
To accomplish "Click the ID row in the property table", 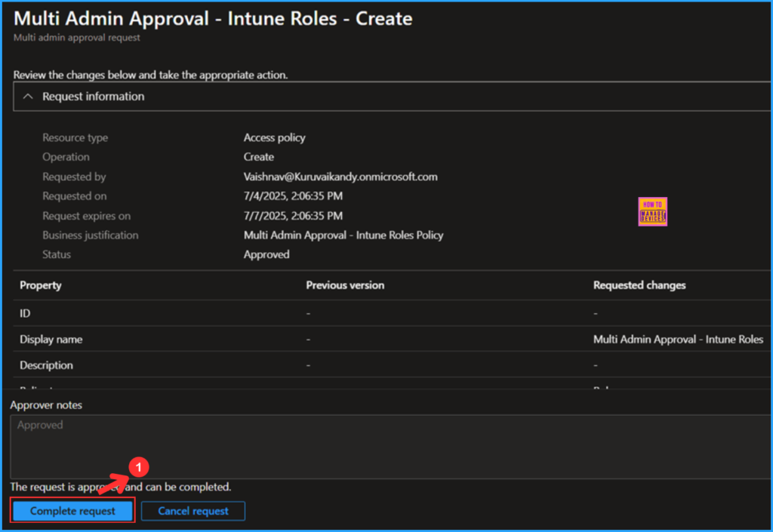I will (x=392, y=313).
